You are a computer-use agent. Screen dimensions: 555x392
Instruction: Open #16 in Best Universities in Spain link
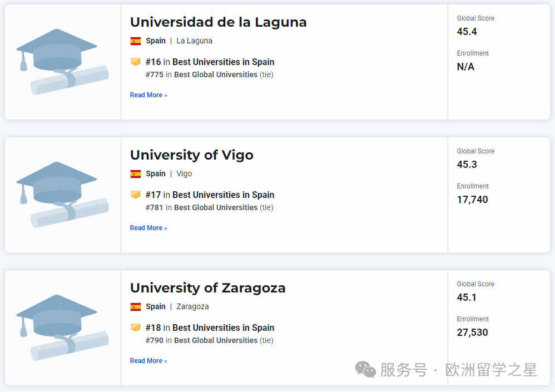(x=210, y=62)
